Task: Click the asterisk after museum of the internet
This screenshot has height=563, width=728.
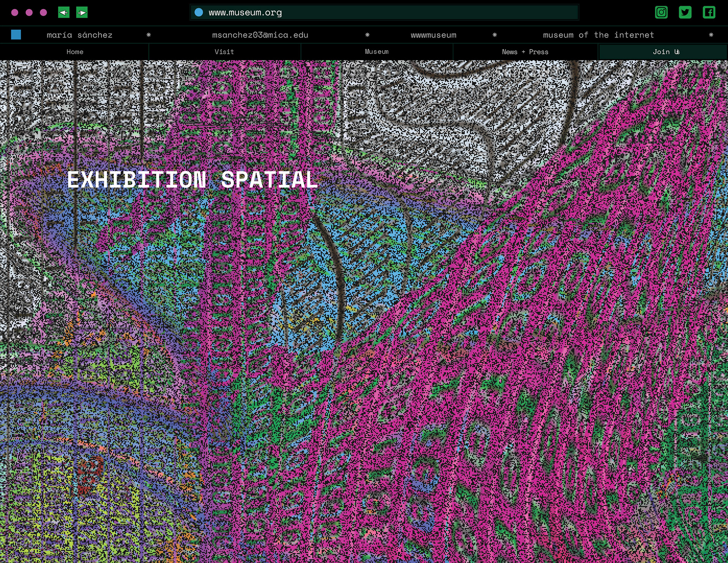Action: [x=711, y=35]
